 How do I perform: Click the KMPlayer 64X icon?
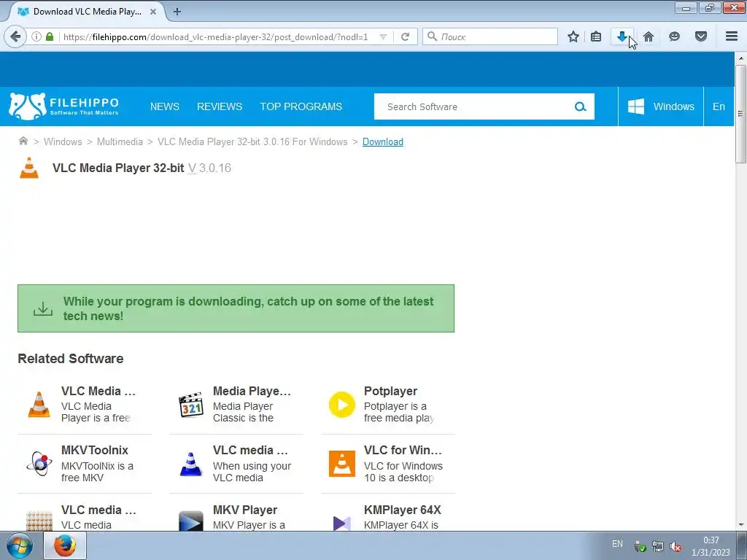342,523
